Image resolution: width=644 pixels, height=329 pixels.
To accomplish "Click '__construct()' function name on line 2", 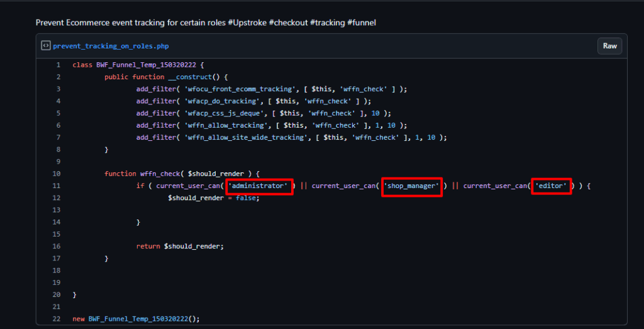I will (x=195, y=77).
